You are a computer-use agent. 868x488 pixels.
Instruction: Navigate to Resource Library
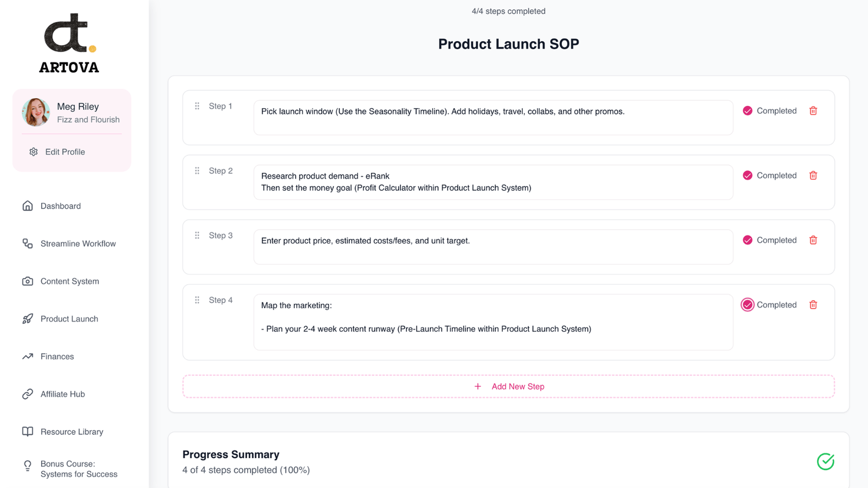(x=72, y=432)
